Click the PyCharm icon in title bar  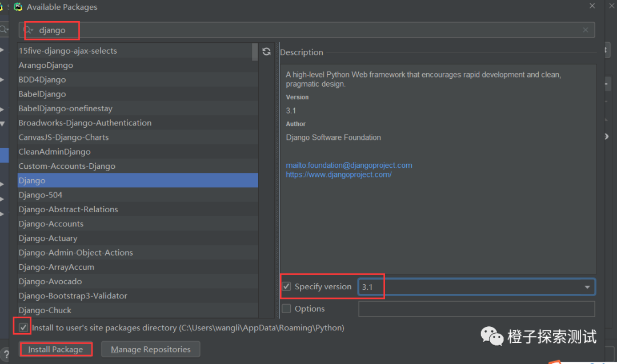18,7
